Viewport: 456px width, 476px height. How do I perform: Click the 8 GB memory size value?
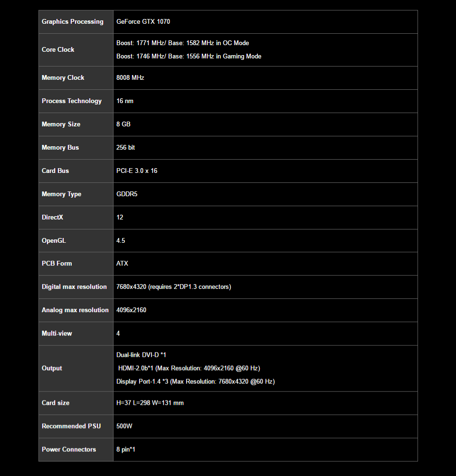pos(123,124)
